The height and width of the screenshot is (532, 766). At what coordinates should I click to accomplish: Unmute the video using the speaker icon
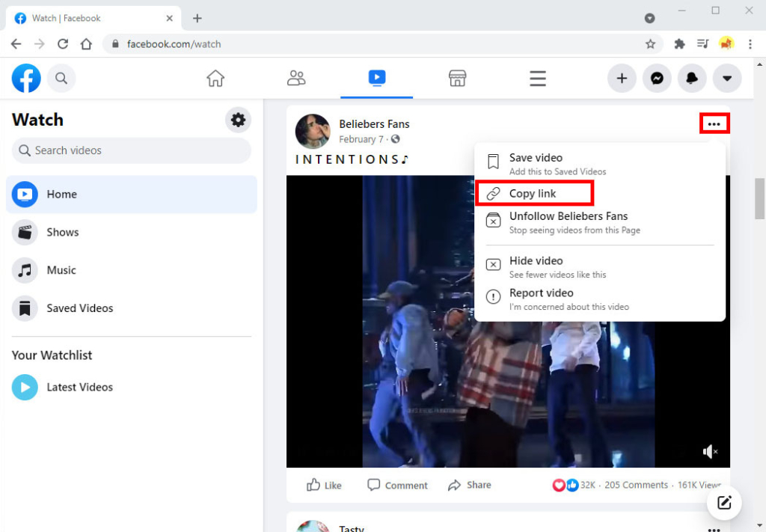(708, 451)
